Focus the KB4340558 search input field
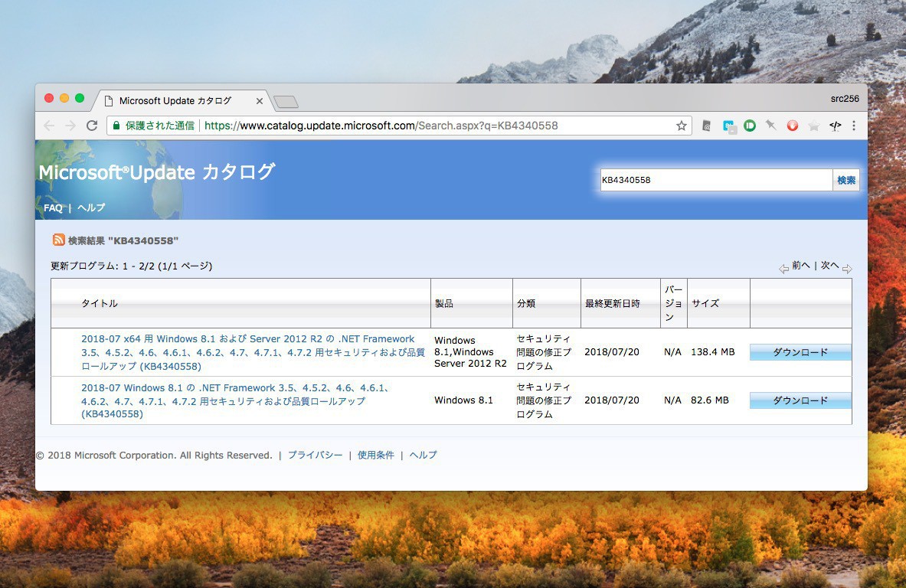This screenshot has height=588, width=906. click(716, 180)
